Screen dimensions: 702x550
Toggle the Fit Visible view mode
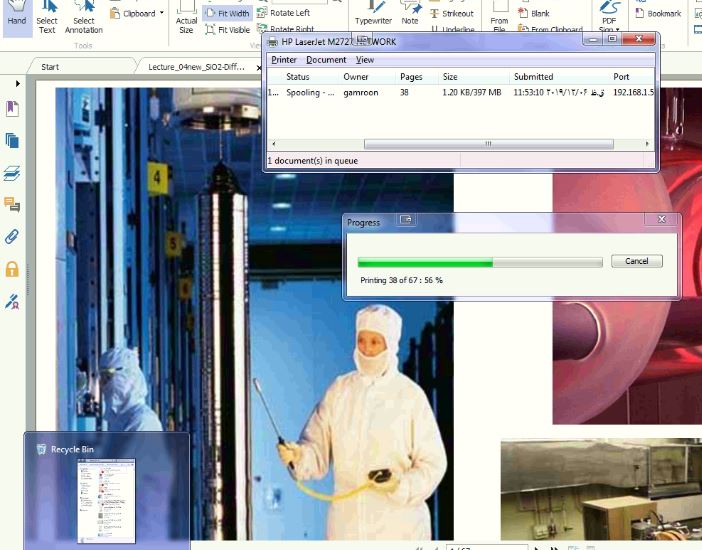point(227,30)
